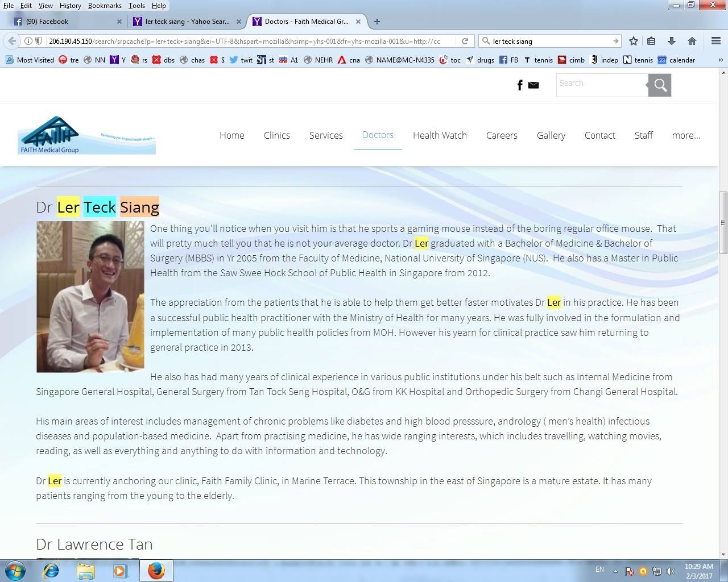728x582 pixels.
Task: Open the Help menu
Action: 159,5
